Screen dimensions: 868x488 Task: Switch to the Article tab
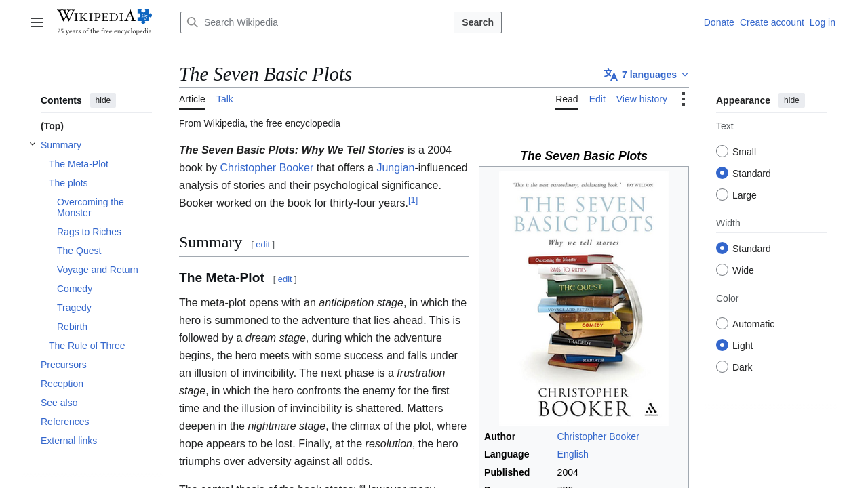(192, 99)
